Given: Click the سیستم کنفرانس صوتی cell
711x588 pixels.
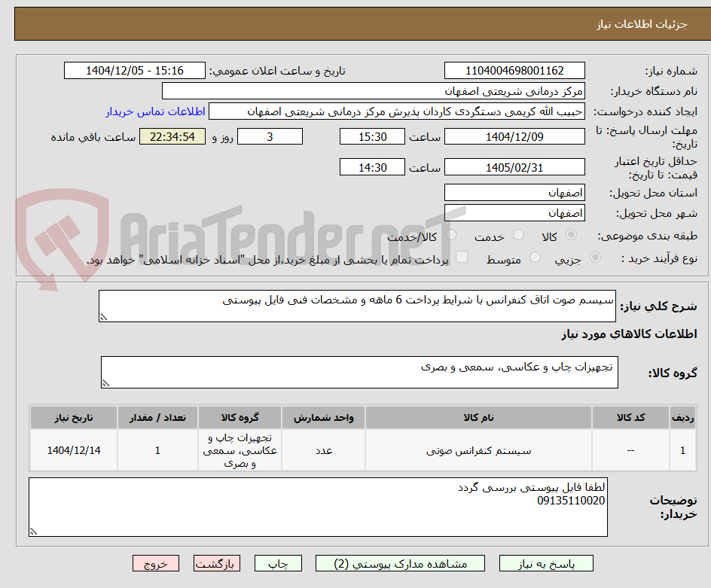Looking at the screenshot, I should pyautogui.click(x=478, y=451).
